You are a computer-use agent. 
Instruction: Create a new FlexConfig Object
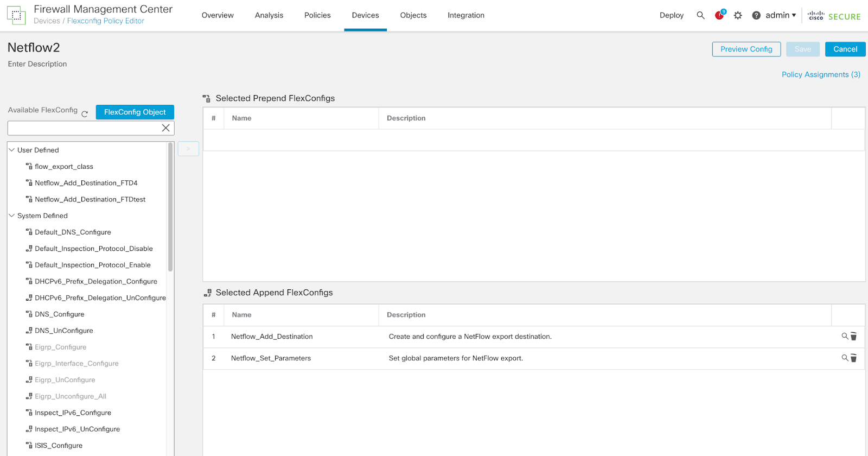pyautogui.click(x=135, y=112)
